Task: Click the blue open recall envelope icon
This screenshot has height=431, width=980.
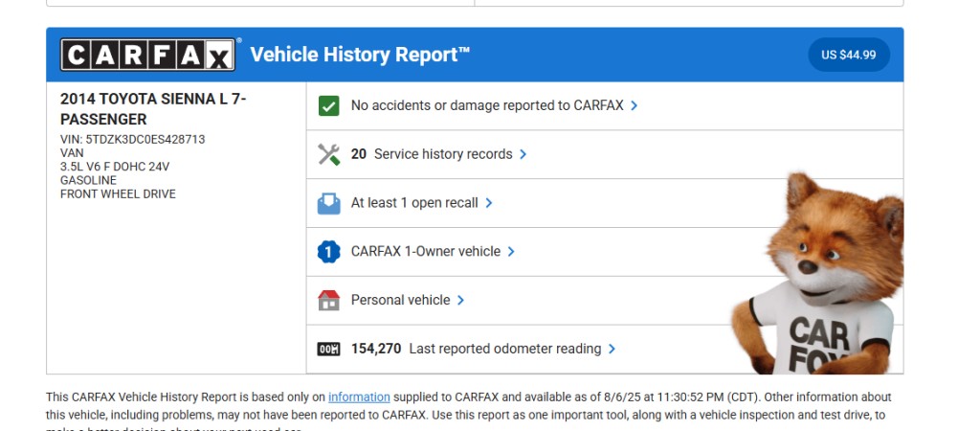Action: pos(329,203)
